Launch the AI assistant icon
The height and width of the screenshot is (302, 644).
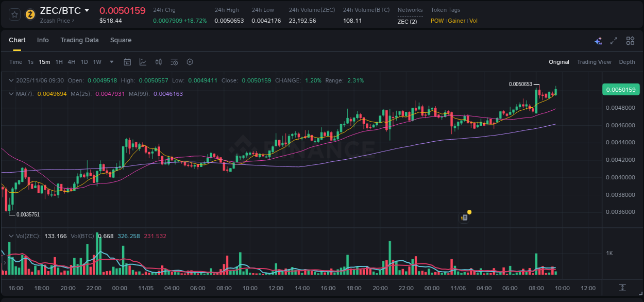click(598, 40)
